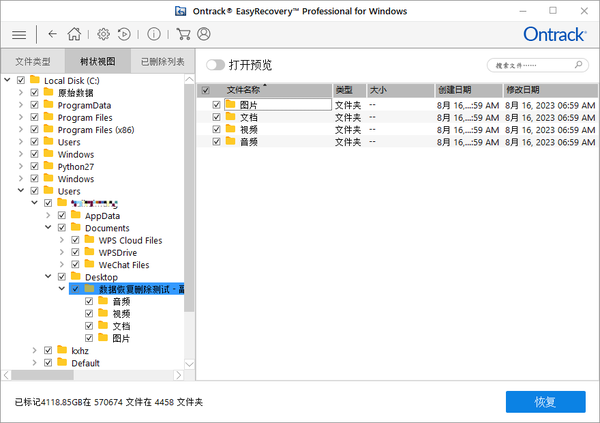This screenshot has height=423, width=600.
Task: Open settings gear icon
Action: (103, 34)
